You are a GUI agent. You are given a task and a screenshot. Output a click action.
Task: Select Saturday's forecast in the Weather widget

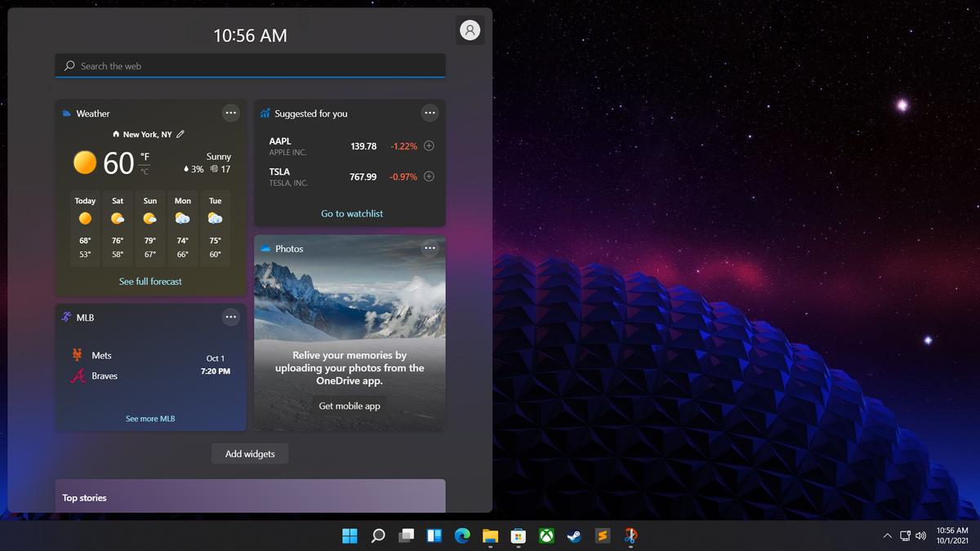coord(117,227)
